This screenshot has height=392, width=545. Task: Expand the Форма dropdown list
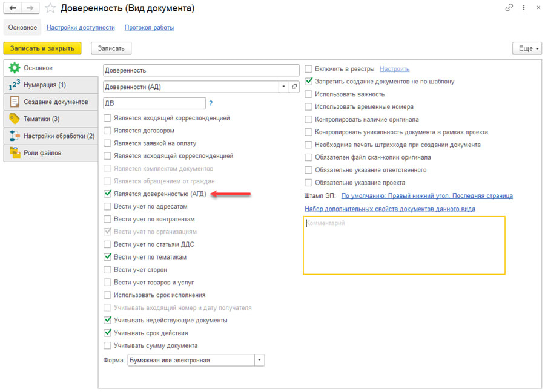[x=259, y=360]
